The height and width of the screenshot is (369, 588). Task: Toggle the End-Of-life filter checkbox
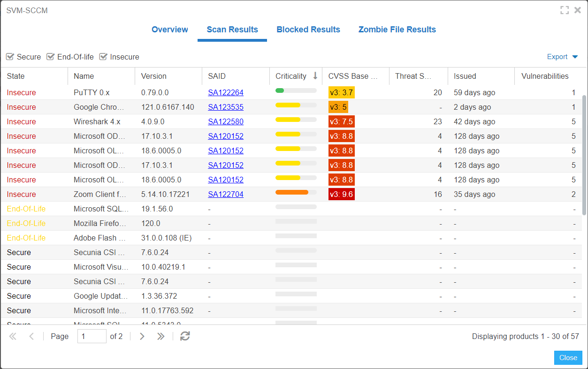point(50,57)
